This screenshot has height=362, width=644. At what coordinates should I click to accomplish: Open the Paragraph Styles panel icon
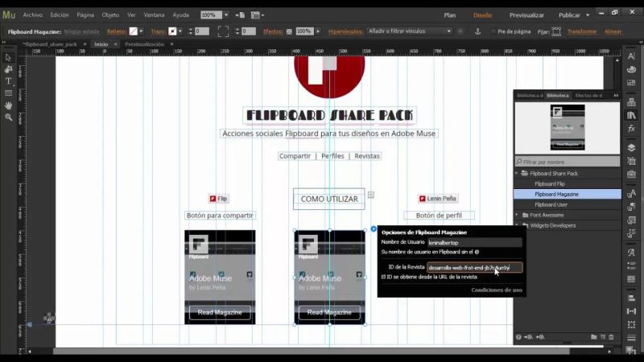click(631, 208)
